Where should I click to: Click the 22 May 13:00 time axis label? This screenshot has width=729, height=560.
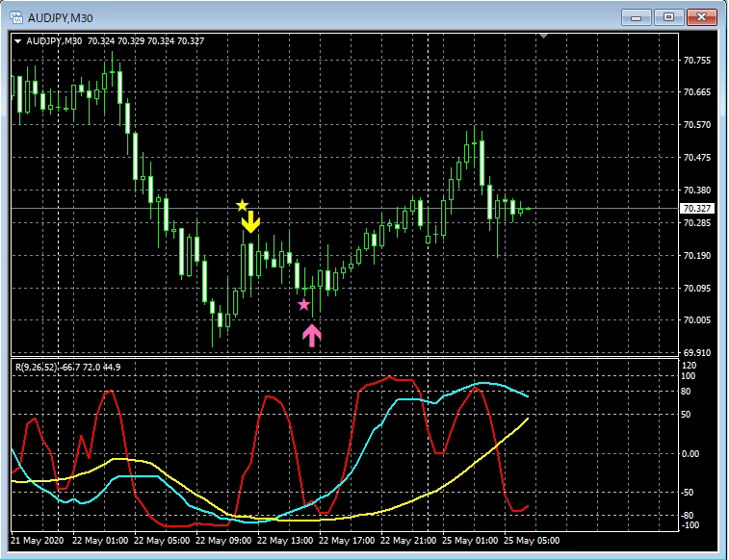pyautogui.click(x=288, y=541)
